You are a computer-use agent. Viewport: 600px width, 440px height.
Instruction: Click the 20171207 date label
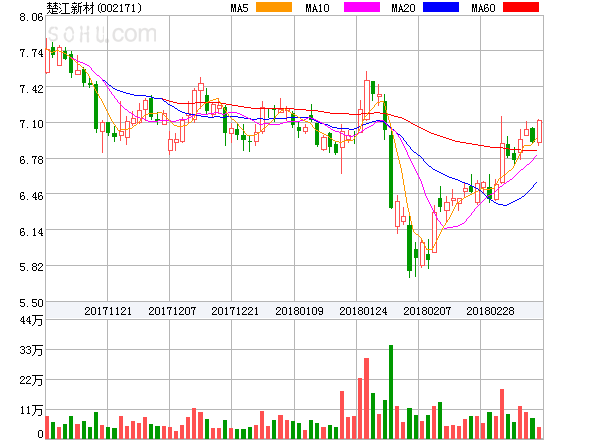[172, 311]
